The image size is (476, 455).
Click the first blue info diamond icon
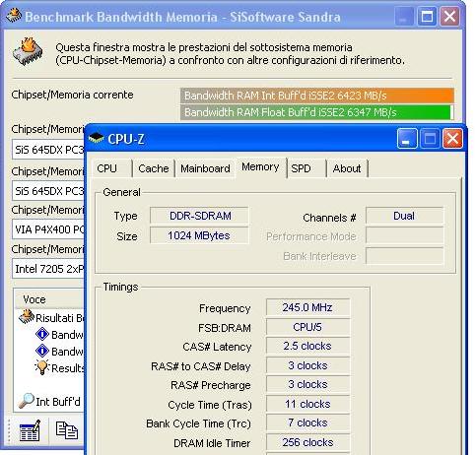[x=42, y=334]
